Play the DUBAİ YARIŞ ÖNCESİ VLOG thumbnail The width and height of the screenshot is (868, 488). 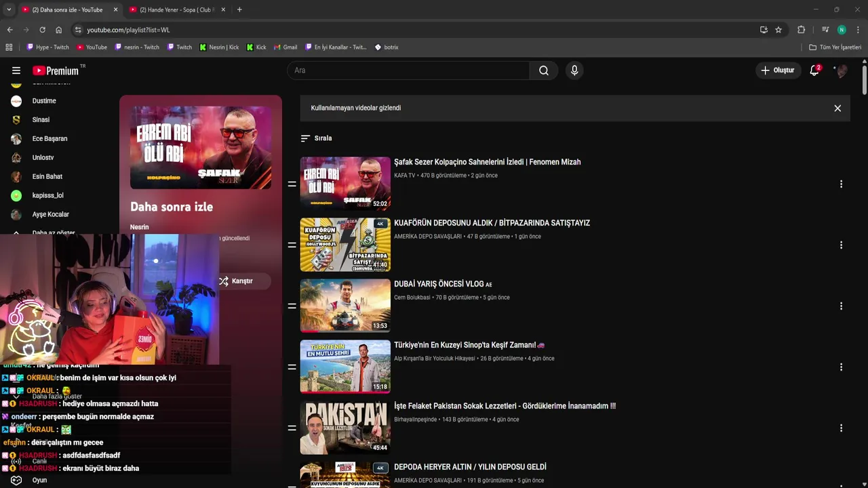pos(345,306)
